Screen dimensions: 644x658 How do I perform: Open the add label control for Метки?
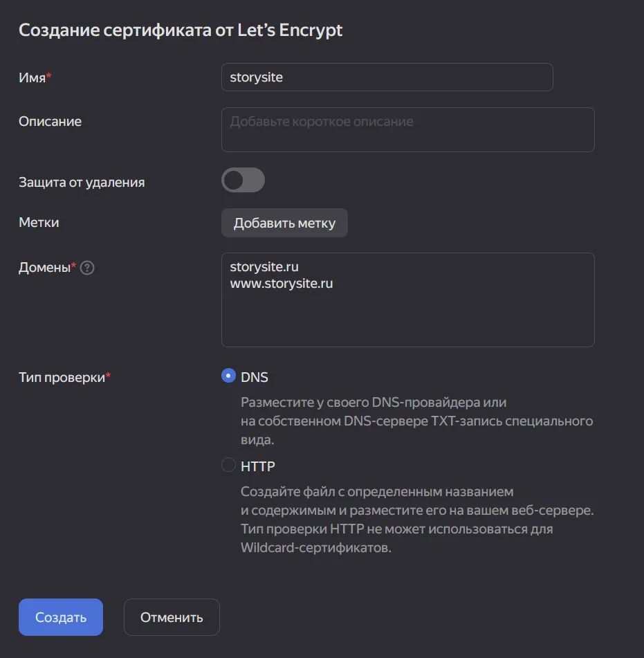click(284, 222)
